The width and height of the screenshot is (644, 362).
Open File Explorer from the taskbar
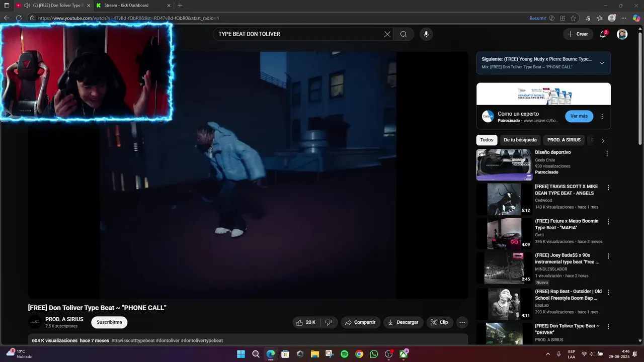tap(315, 354)
